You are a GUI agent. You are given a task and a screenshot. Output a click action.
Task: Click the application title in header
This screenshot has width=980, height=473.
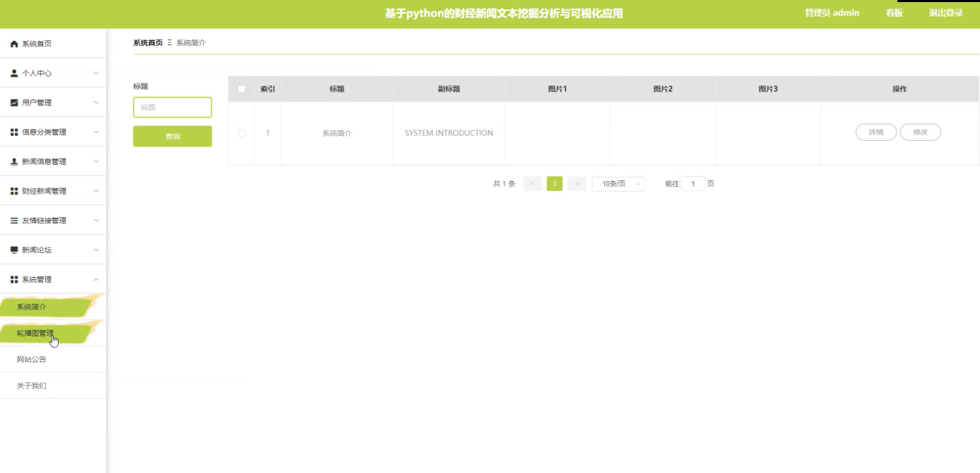(504, 13)
